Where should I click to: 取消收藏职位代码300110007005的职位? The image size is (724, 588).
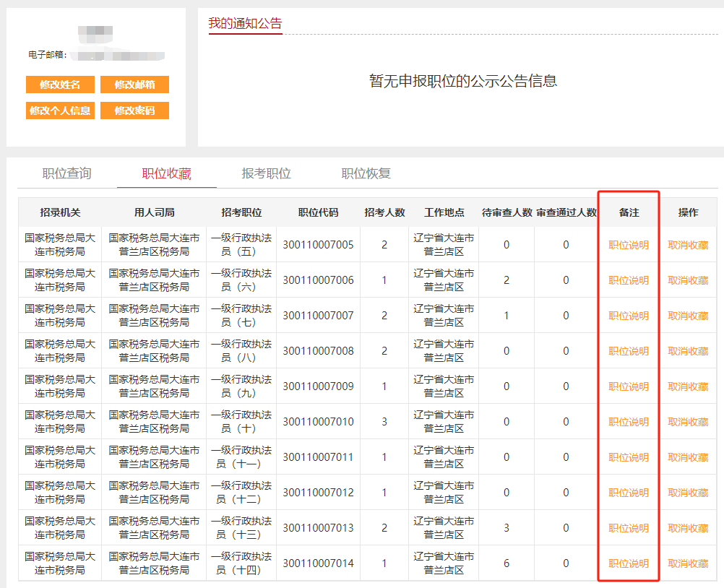point(687,244)
